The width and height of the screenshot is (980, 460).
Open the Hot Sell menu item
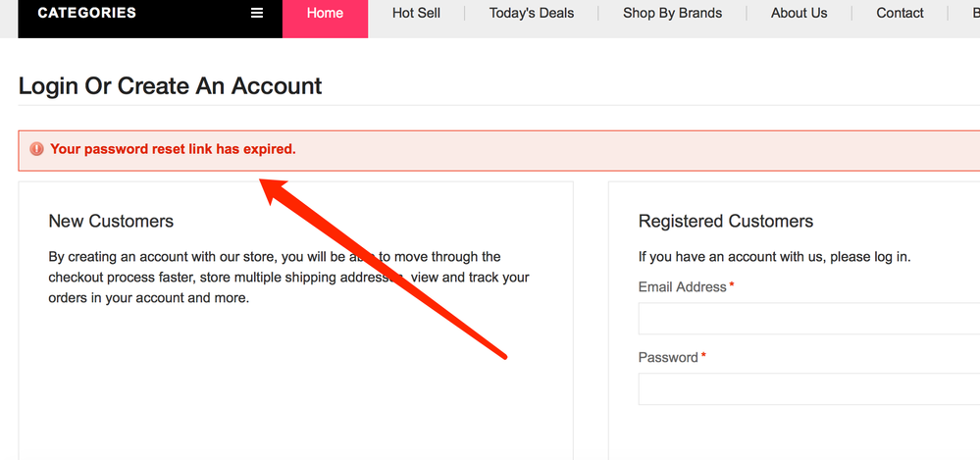click(416, 14)
